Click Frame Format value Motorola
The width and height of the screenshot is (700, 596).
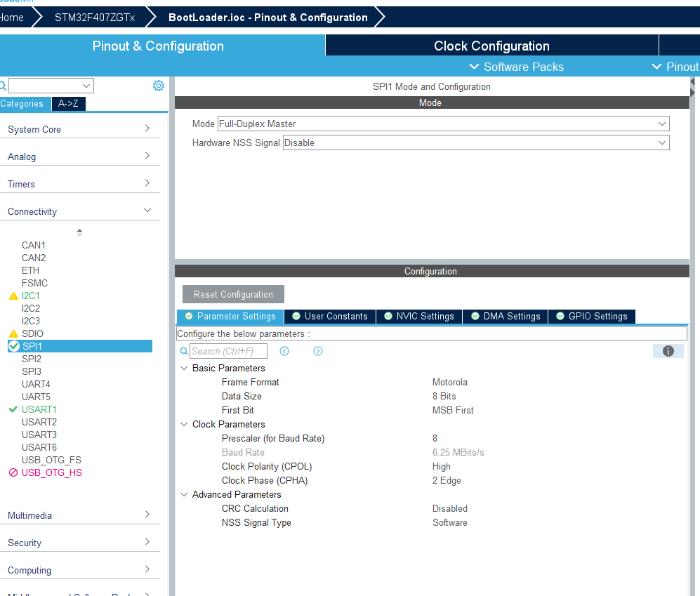coord(449,382)
